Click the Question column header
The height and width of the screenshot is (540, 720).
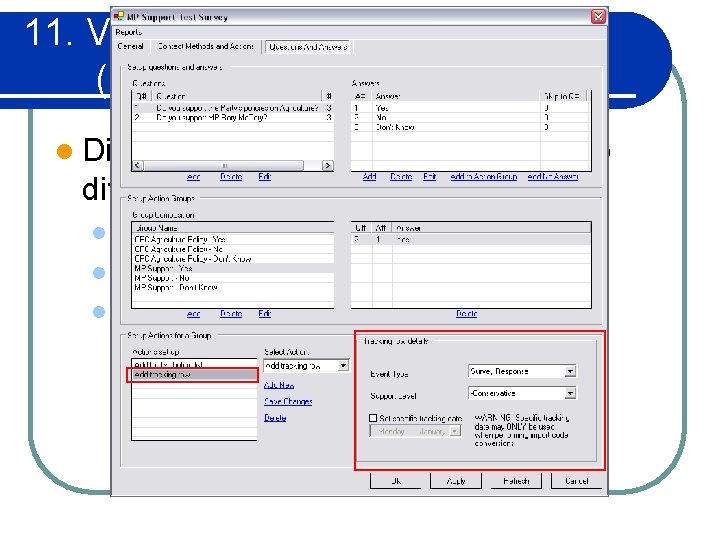[237, 96]
